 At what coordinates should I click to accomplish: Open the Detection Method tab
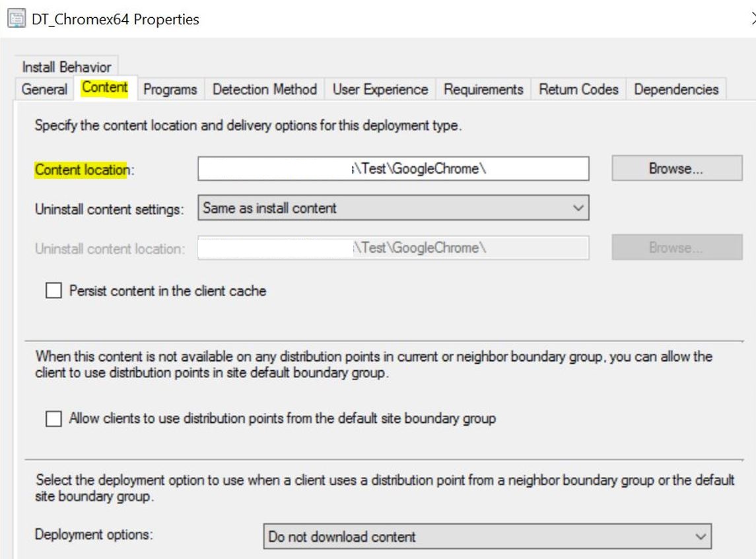[264, 89]
